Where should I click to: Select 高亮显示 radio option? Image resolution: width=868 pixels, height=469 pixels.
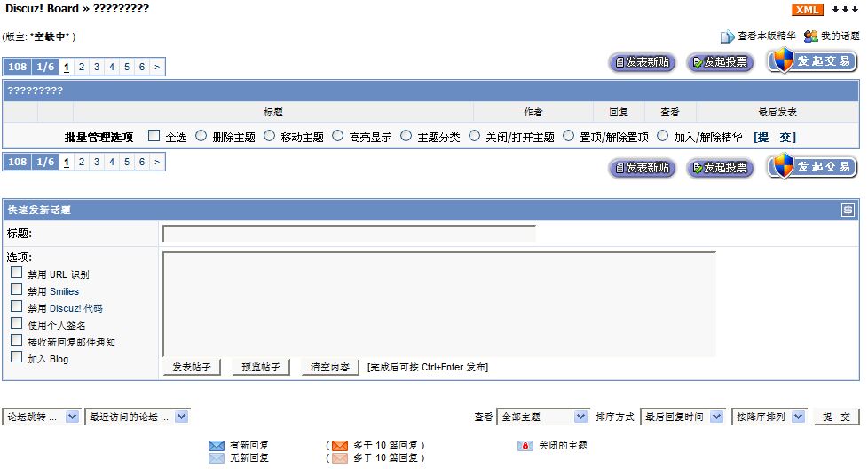coord(337,136)
